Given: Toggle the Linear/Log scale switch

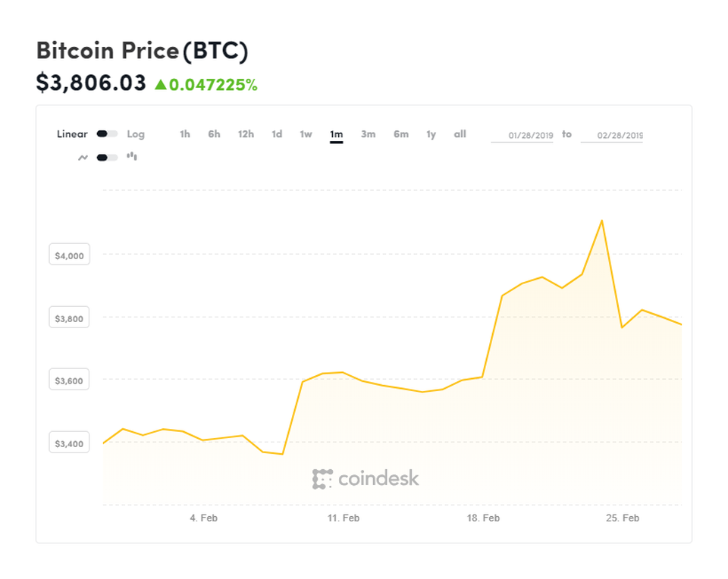Looking at the screenshot, I should click(x=107, y=134).
